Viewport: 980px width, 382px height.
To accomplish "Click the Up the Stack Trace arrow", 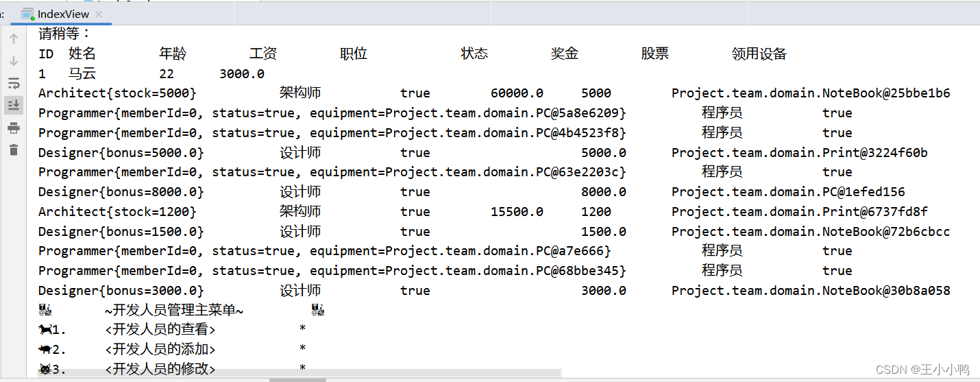I will coord(13,39).
